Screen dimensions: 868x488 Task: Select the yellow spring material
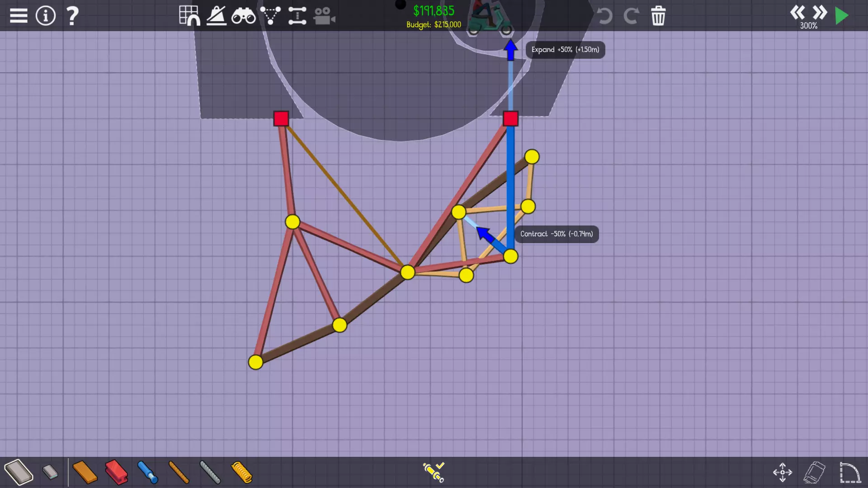point(241,472)
